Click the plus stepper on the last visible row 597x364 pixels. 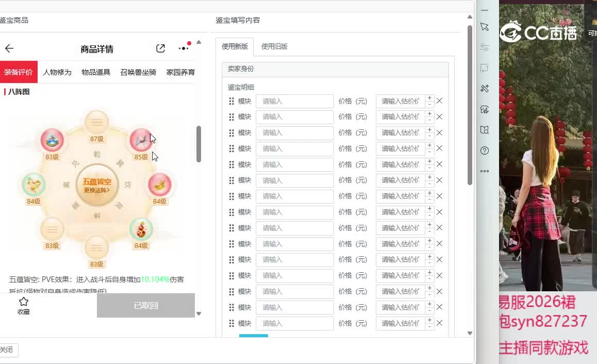tap(429, 320)
